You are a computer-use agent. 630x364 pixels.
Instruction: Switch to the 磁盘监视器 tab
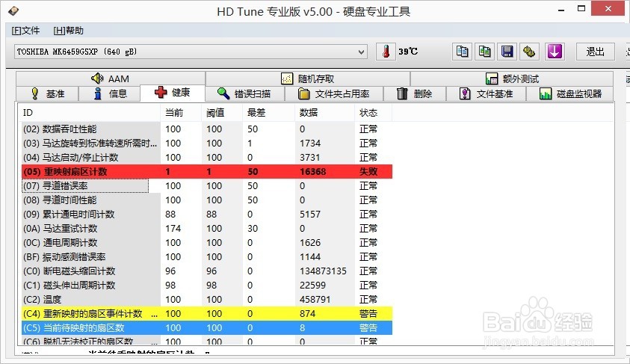(x=570, y=93)
